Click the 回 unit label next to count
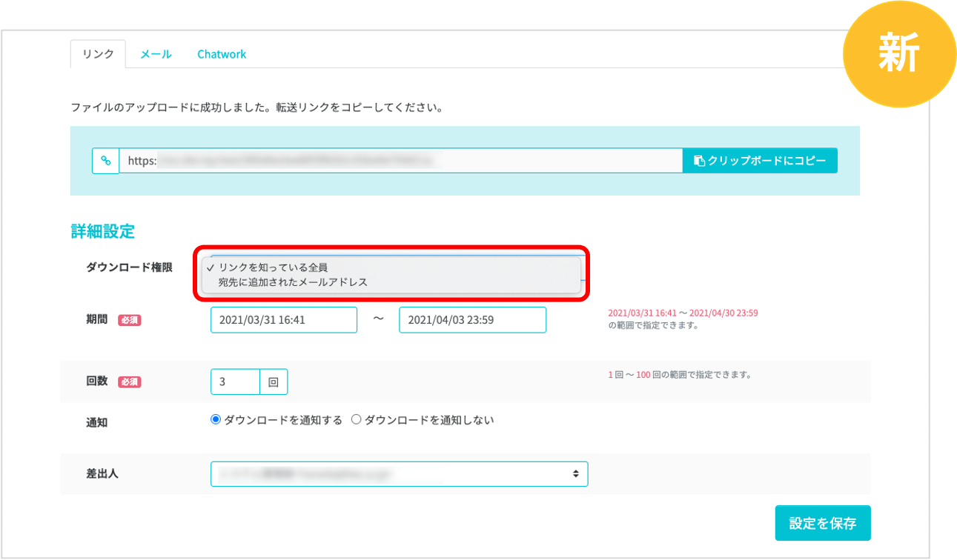The image size is (957, 560). (274, 381)
